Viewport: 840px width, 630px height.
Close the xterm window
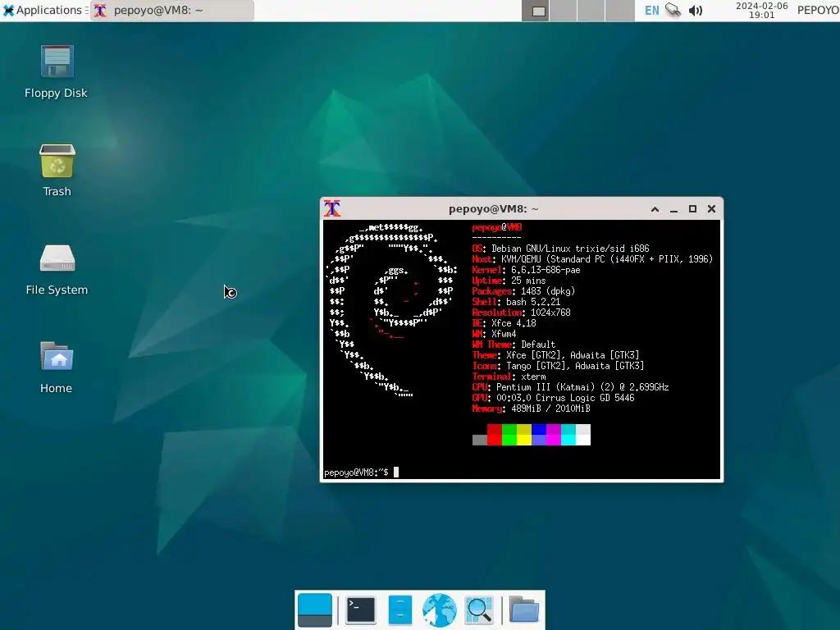(x=711, y=209)
